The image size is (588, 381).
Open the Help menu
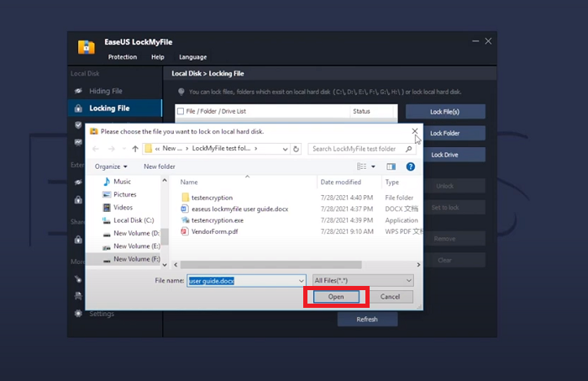click(x=158, y=57)
